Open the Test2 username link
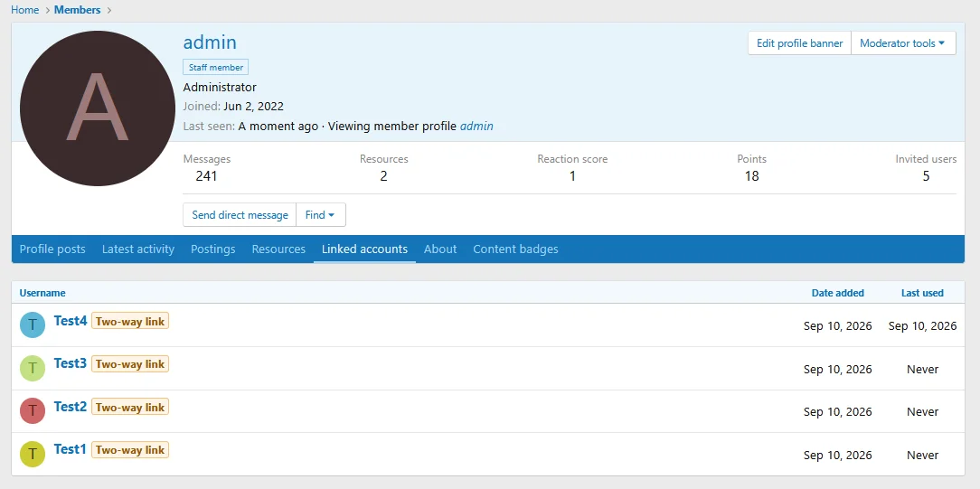Image resolution: width=980 pixels, height=489 pixels. [71, 407]
